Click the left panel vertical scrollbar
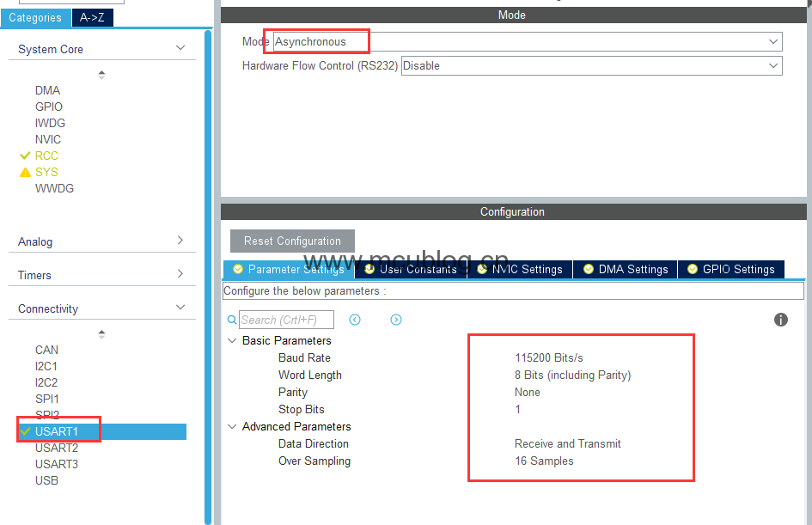 coord(208,277)
